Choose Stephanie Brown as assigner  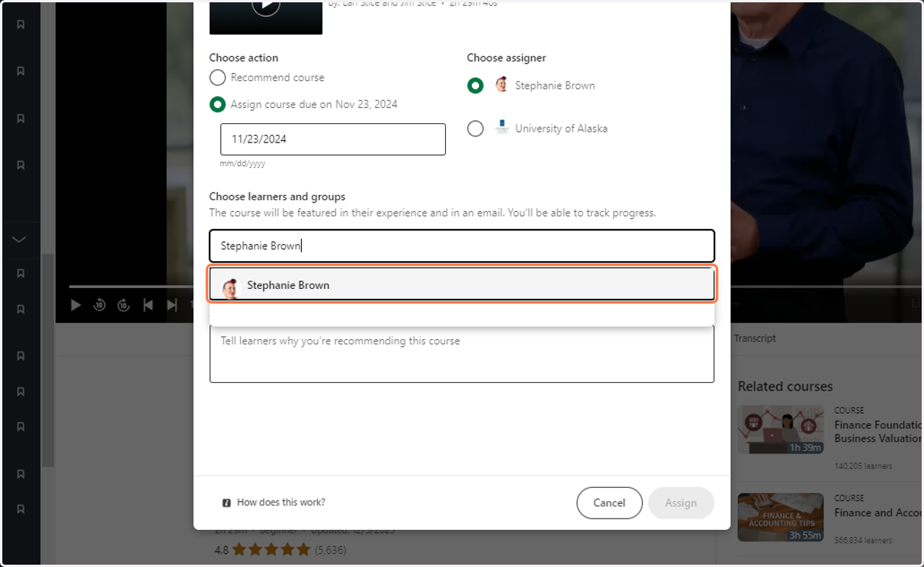pos(476,86)
